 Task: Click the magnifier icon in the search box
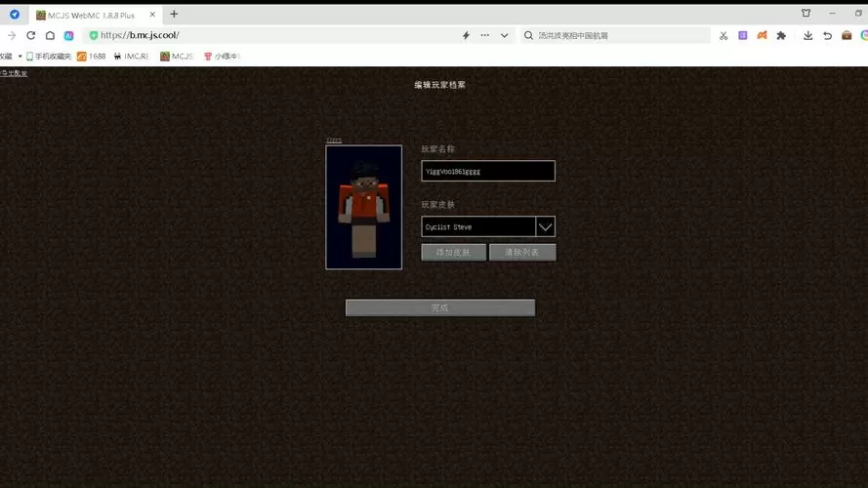tap(528, 35)
